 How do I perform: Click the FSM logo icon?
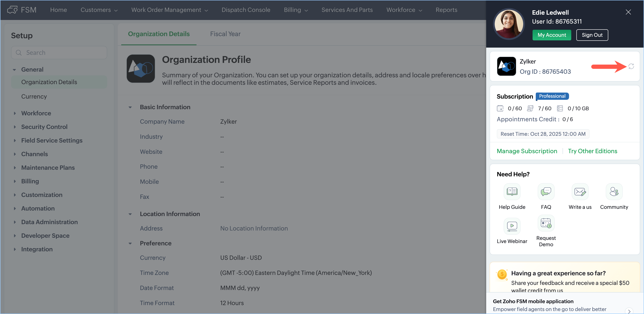click(x=12, y=10)
